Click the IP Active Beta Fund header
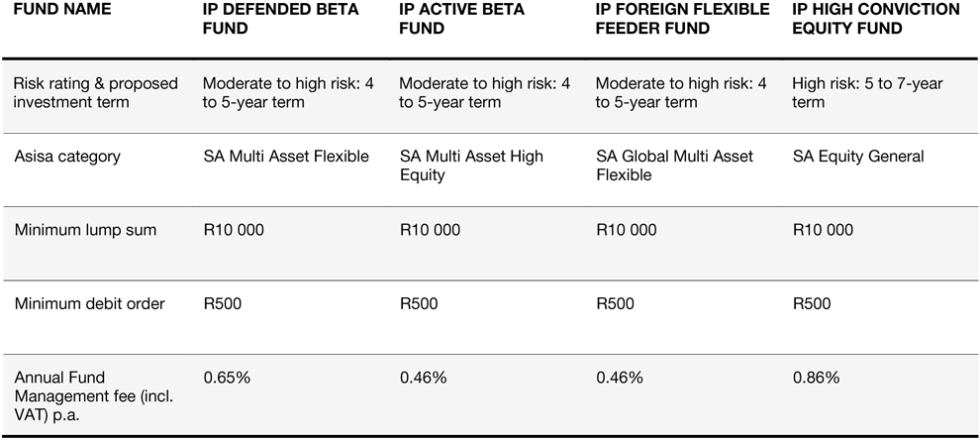The height and width of the screenshot is (441, 980). click(x=461, y=20)
